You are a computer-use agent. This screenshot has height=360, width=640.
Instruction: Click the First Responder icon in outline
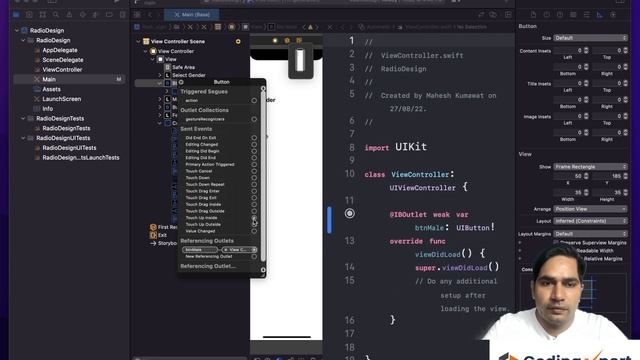(153, 227)
